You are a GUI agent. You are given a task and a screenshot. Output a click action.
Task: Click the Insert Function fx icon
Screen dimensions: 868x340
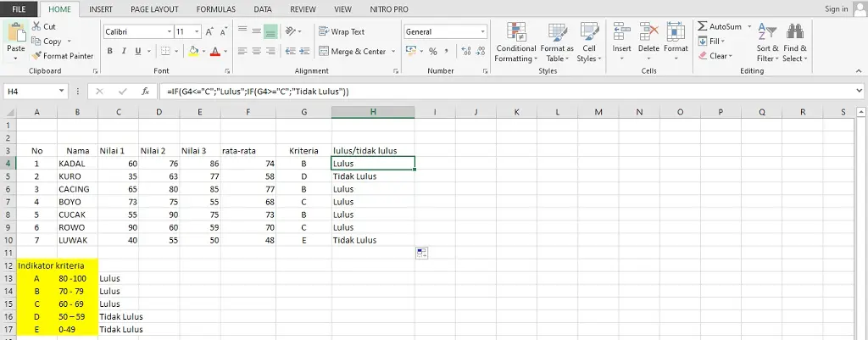point(145,92)
